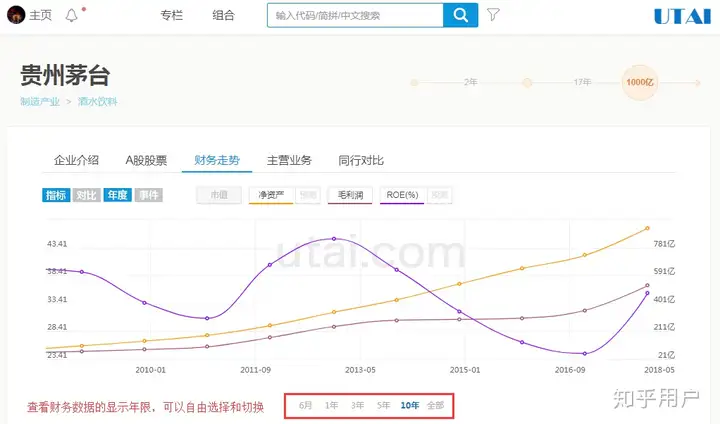Screen dimensions: 720x424
Task: Click the timeline dot between 2年 and 17年
Action: click(x=527, y=83)
